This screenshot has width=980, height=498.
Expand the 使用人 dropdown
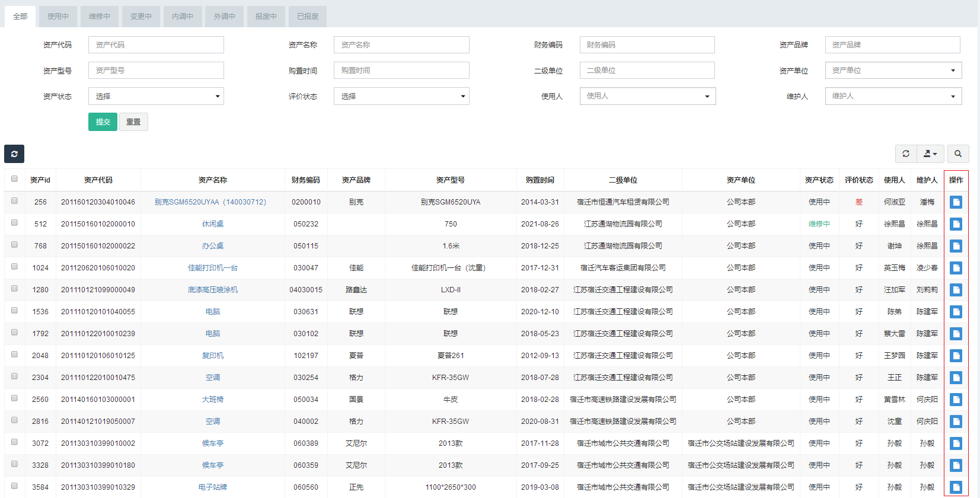click(647, 96)
